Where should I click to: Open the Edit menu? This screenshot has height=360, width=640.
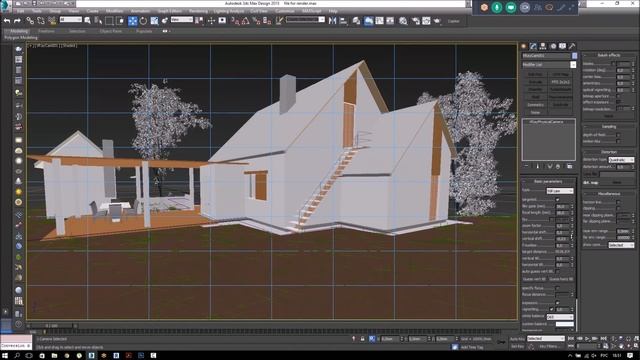point(20,11)
